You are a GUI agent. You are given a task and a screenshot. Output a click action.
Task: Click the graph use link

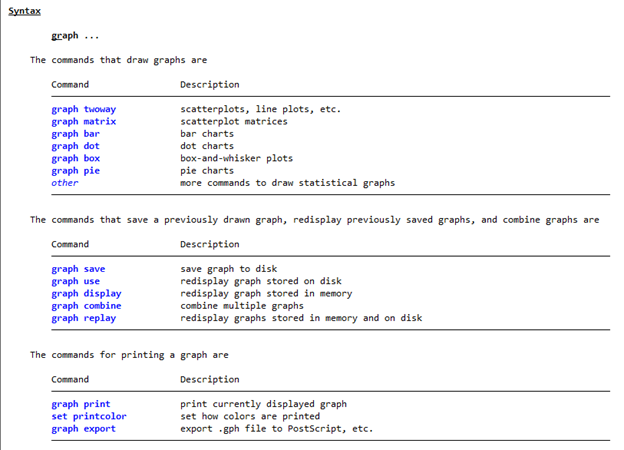(x=76, y=282)
